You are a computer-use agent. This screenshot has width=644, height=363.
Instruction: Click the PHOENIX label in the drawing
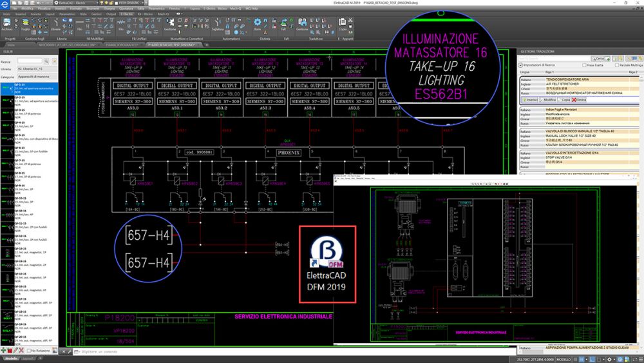tap(289, 153)
